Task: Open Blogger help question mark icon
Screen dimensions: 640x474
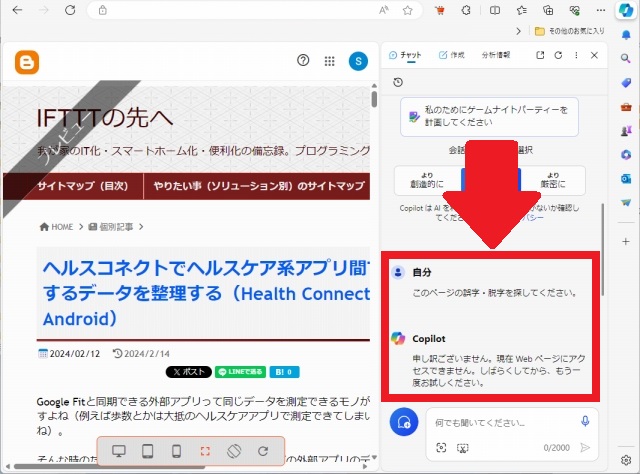Action: point(303,60)
